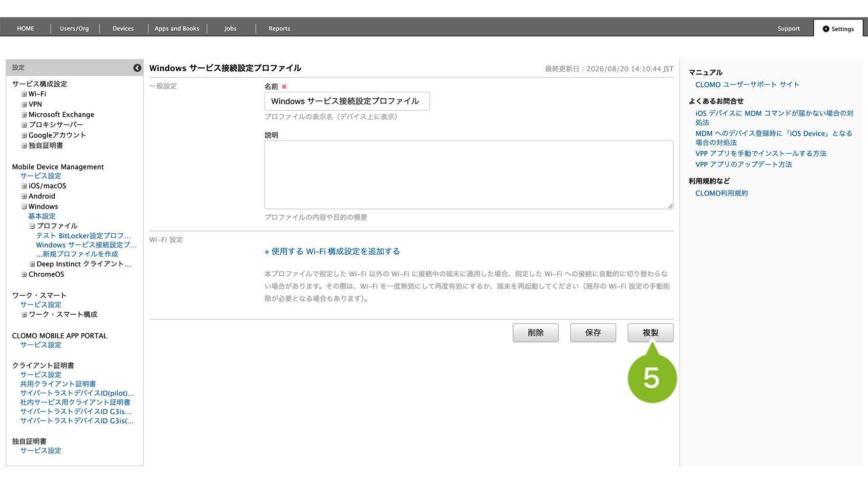Open the Devices menu tab
Image resolution: width=868 pixels, height=488 pixels.
(123, 28)
